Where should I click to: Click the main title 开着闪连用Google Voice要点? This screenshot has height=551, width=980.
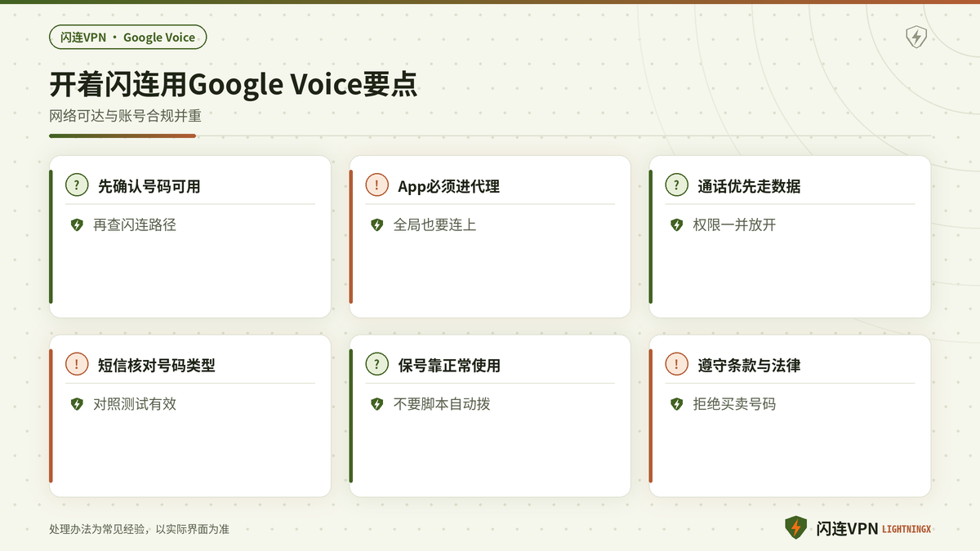point(234,85)
